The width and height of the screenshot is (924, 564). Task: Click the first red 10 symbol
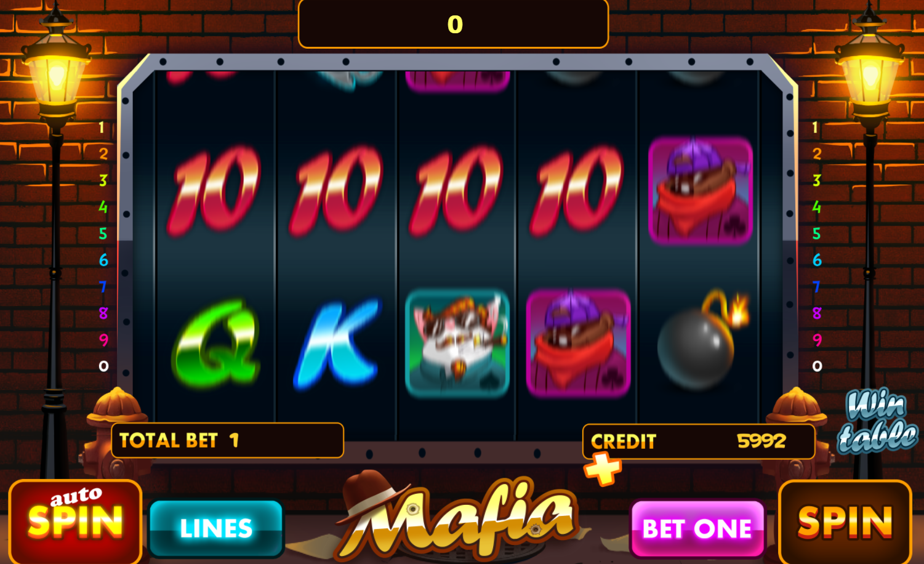[214, 191]
